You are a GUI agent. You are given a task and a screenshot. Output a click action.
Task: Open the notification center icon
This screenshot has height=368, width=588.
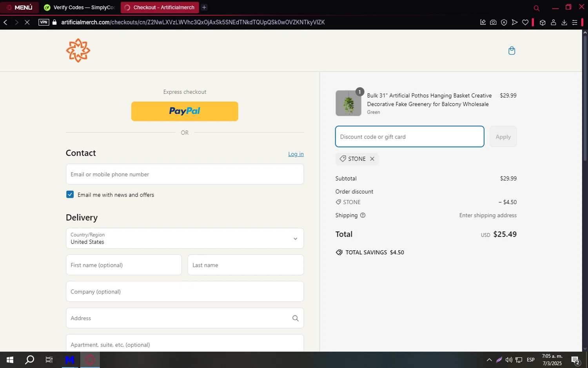pyautogui.click(x=575, y=360)
